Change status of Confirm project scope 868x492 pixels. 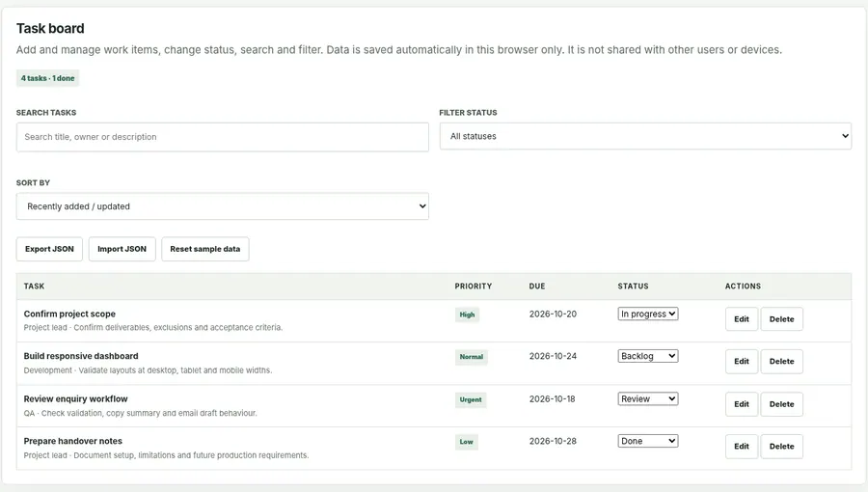tap(648, 314)
